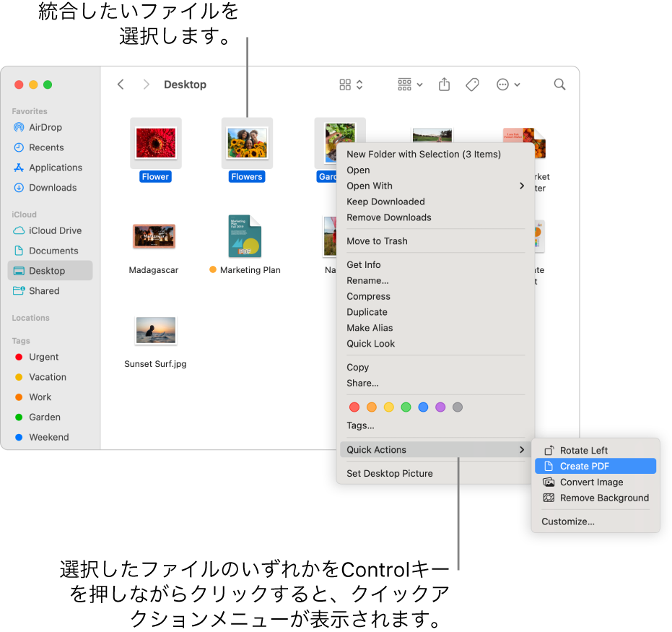Choose Keep Downloaded in context menu
The image size is (672, 632).
[435, 202]
